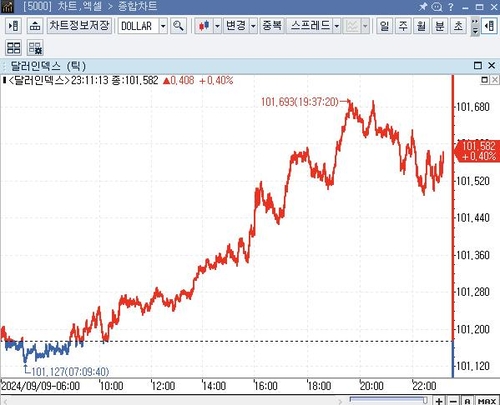Click the 스프레드 button
The image size is (500, 405).
(310, 26)
